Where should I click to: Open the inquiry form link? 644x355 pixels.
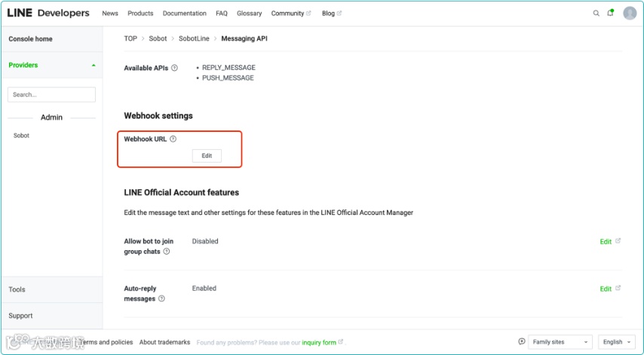point(319,342)
